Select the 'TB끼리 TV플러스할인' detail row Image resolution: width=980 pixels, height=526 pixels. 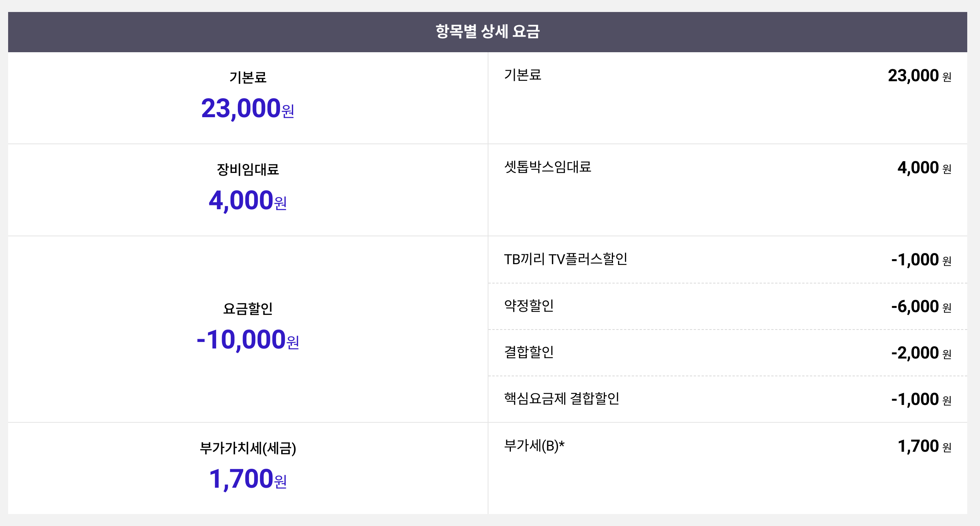click(x=565, y=259)
